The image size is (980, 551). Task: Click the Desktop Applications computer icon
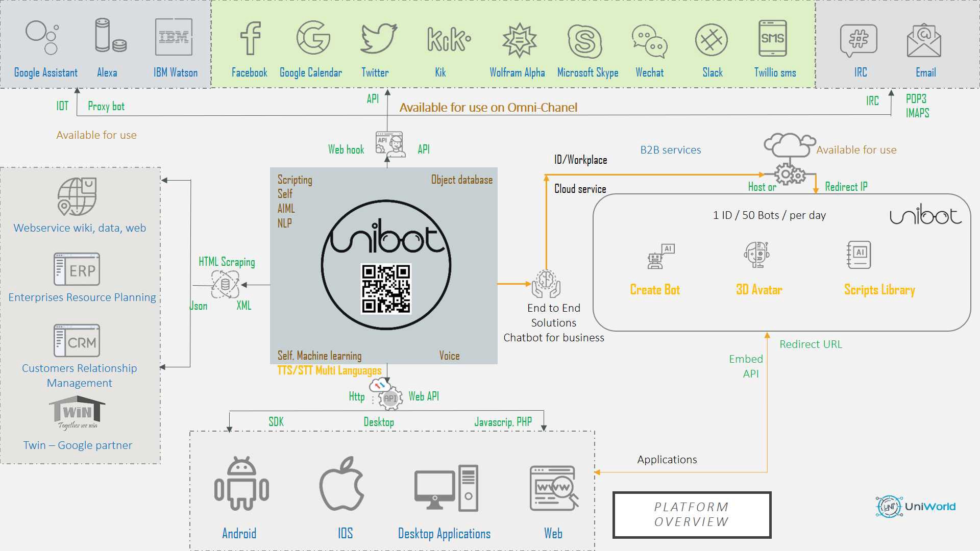pyautogui.click(x=446, y=488)
